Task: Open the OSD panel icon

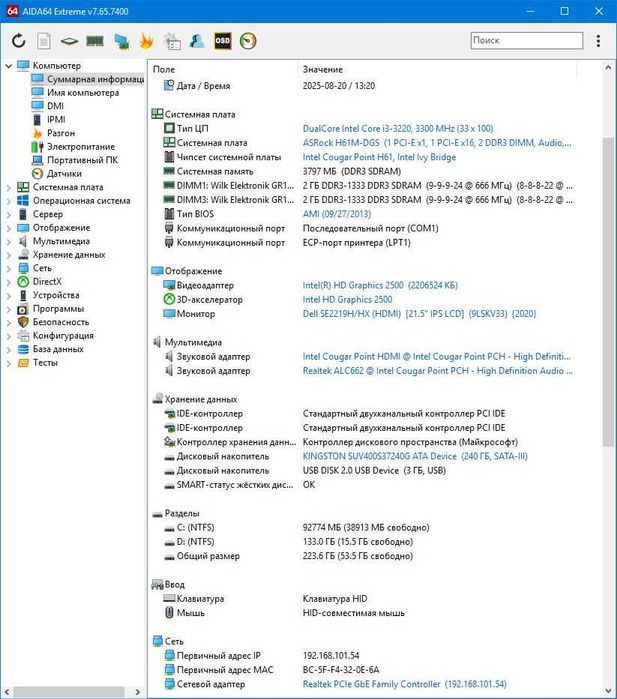Action: point(222,41)
